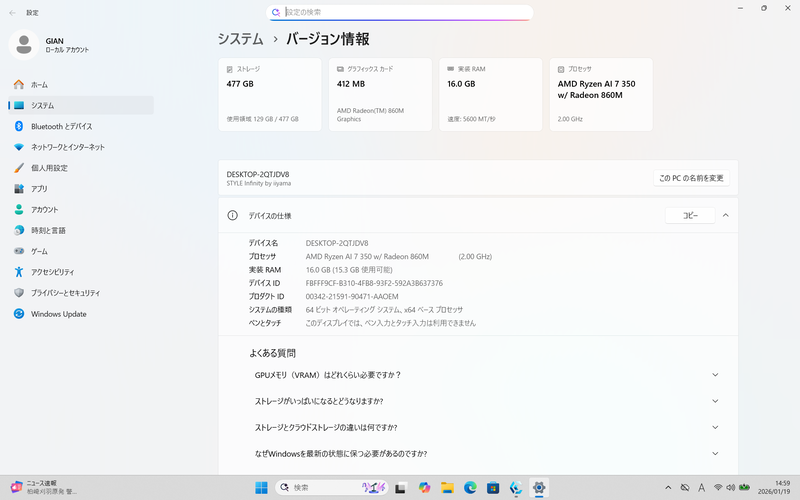800x500 pixels.
Task: Open Bluetooth とデバイス settings
Action: (81, 127)
